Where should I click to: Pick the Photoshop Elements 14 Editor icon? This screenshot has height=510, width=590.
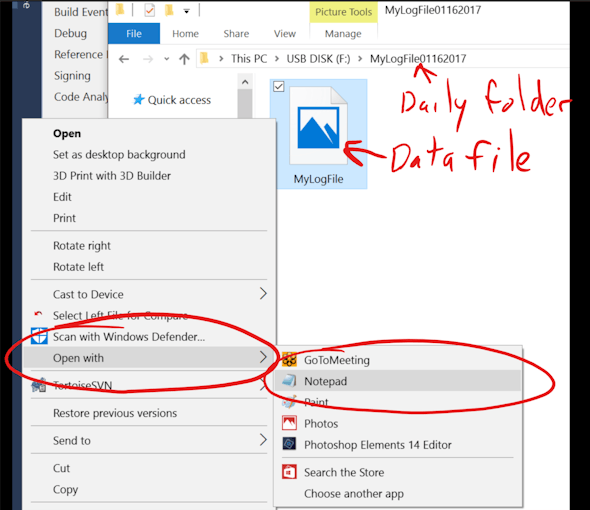[x=289, y=444]
